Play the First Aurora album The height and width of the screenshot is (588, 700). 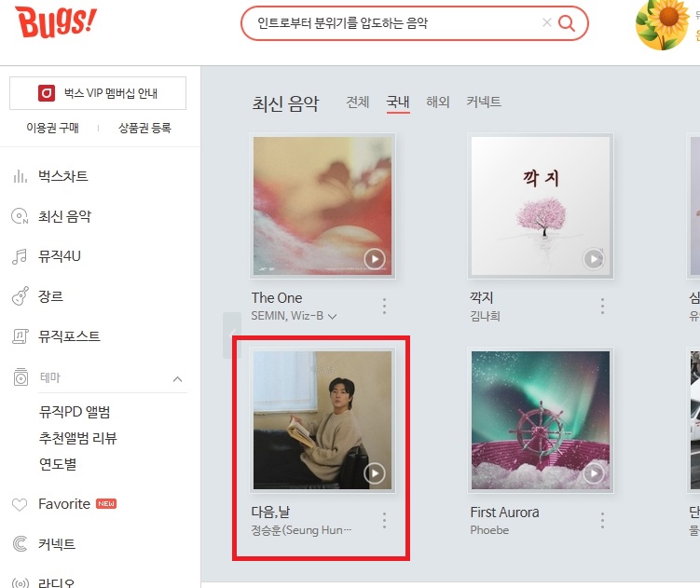594,473
